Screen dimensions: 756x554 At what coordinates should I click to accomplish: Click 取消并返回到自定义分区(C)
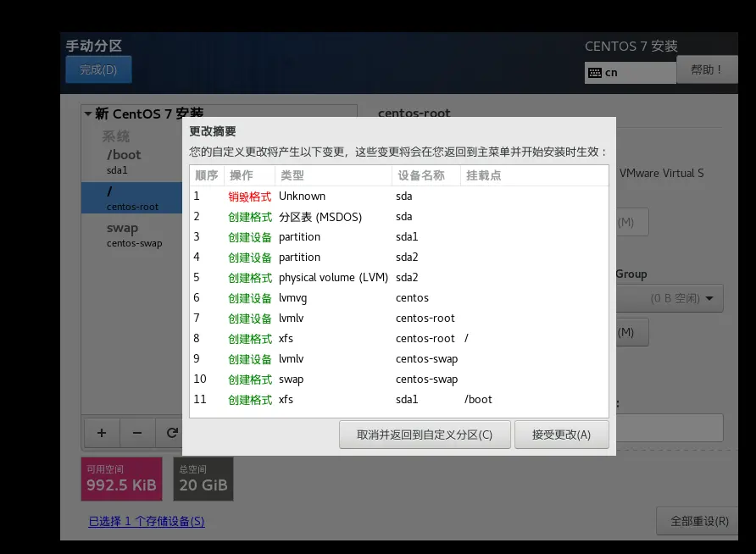(x=425, y=434)
